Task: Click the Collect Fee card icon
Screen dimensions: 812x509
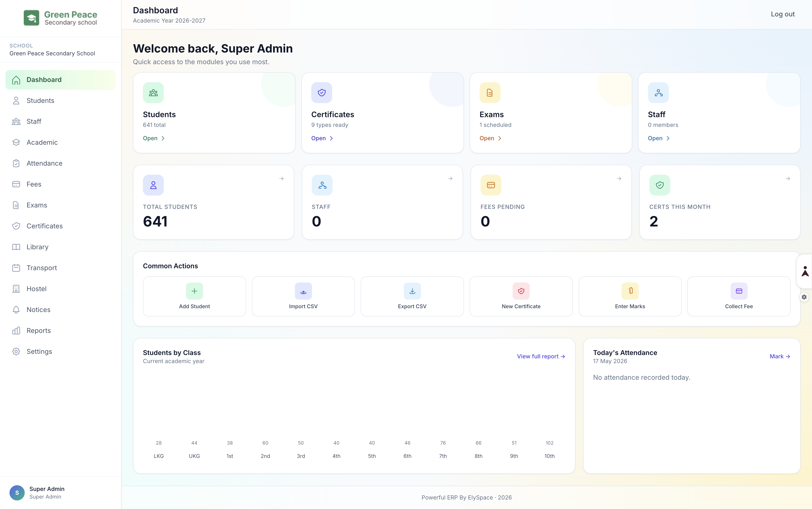Action: 739,291
